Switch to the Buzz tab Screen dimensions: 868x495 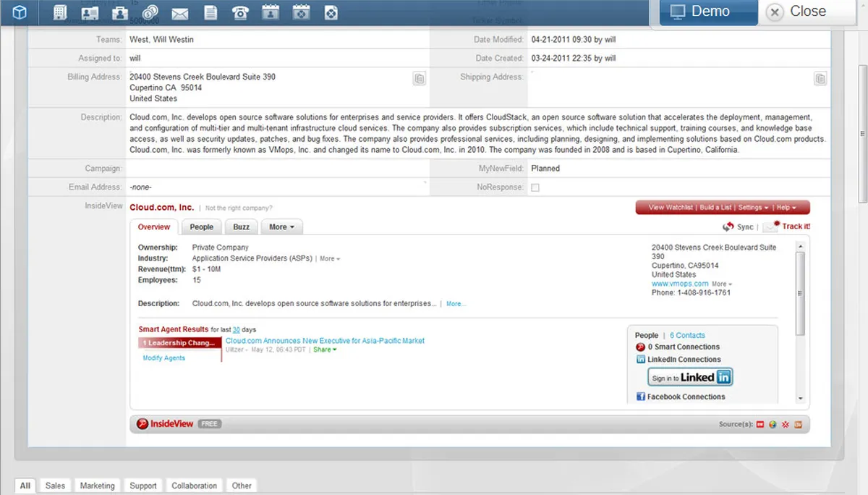click(x=242, y=227)
